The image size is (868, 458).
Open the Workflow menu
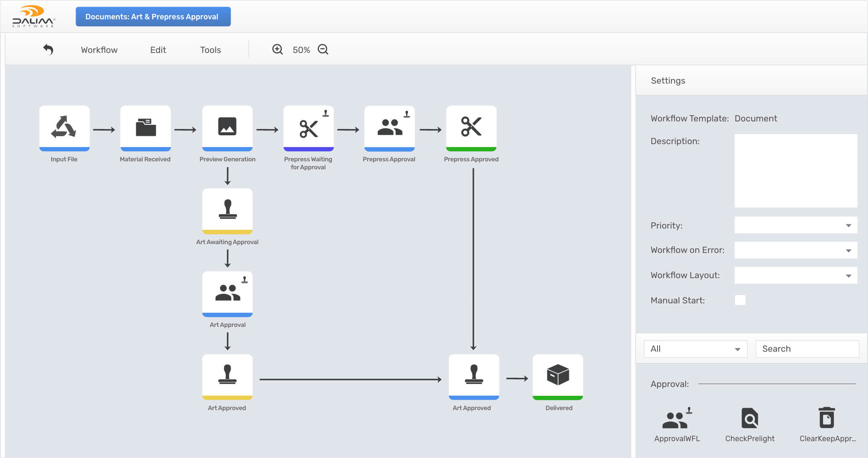(99, 50)
